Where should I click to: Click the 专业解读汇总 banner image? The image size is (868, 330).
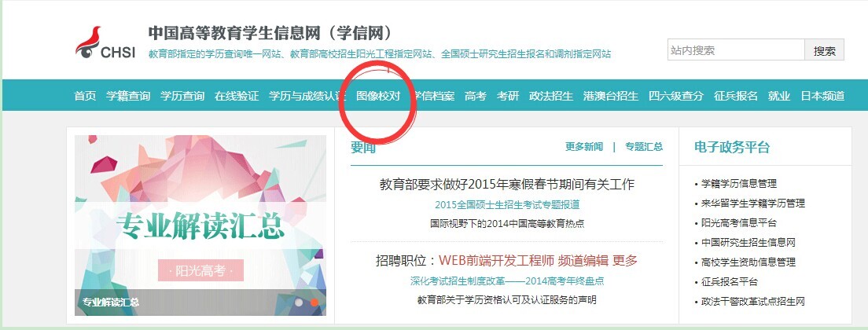[x=200, y=225]
